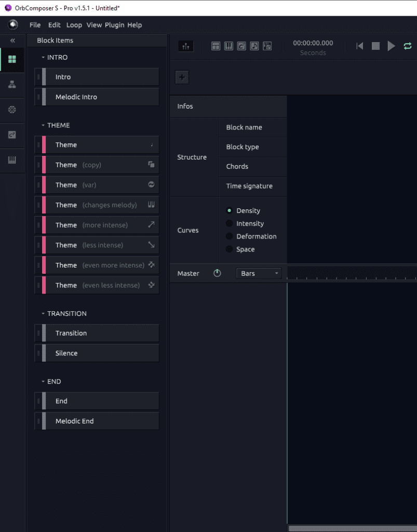417x532 pixels.
Task: Open the structure hierarchy view from sidebar
Action: 12,85
